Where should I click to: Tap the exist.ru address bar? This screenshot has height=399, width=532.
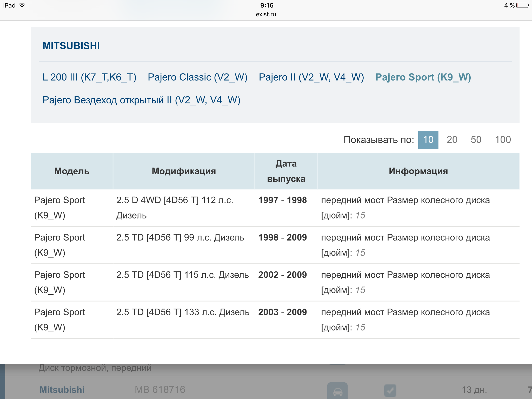click(266, 14)
